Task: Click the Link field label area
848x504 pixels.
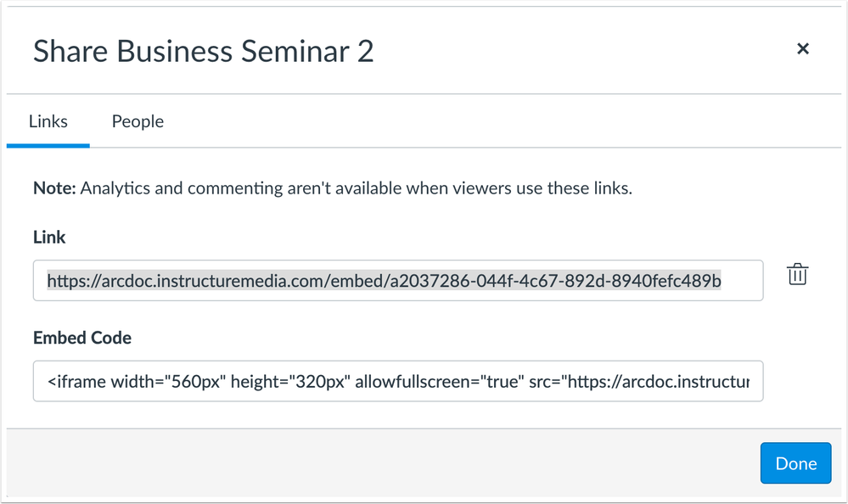Action: (x=48, y=238)
